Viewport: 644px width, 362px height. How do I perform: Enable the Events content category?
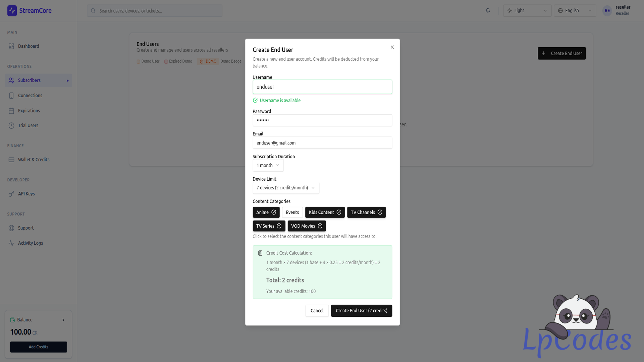292,212
